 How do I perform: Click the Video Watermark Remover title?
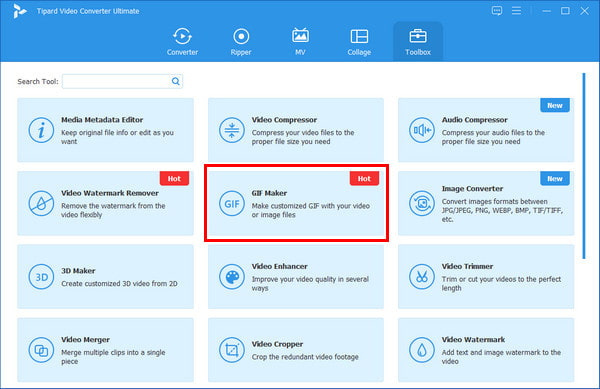(x=110, y=193)
